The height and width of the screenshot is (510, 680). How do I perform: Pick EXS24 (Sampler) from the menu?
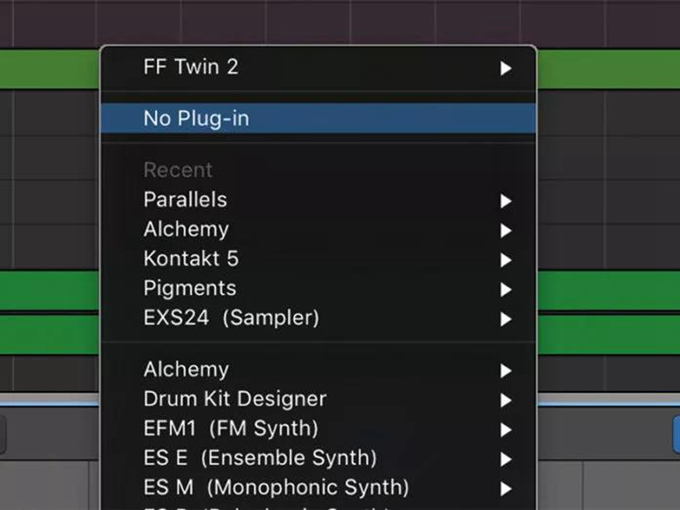tap(319, 318)
